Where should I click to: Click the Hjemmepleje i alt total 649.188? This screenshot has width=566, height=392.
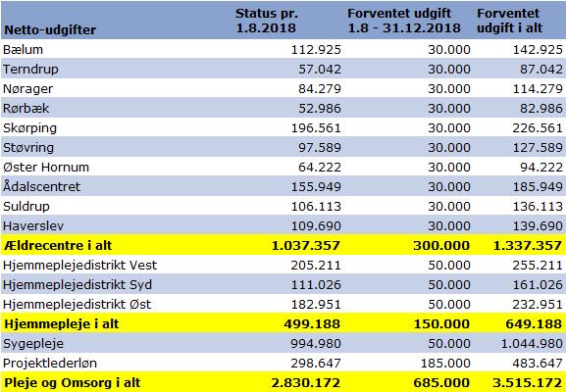[x=534, y=323]
